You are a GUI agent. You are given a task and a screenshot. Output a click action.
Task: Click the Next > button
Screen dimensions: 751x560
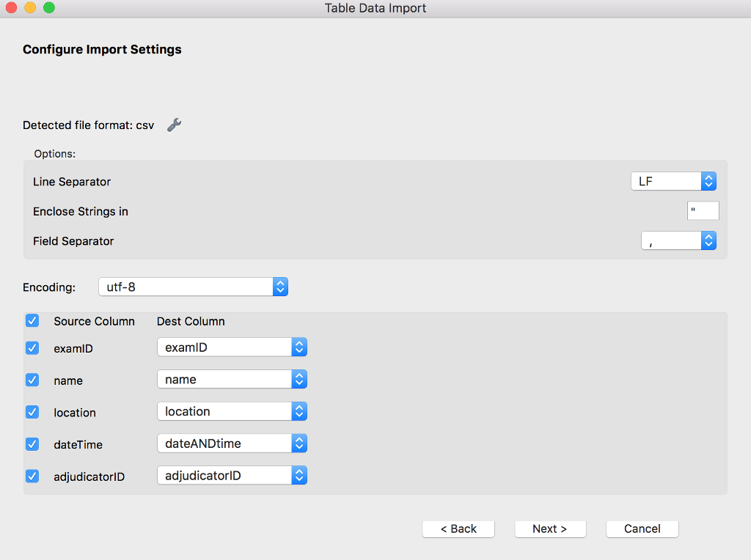click(x=550, y=529)
